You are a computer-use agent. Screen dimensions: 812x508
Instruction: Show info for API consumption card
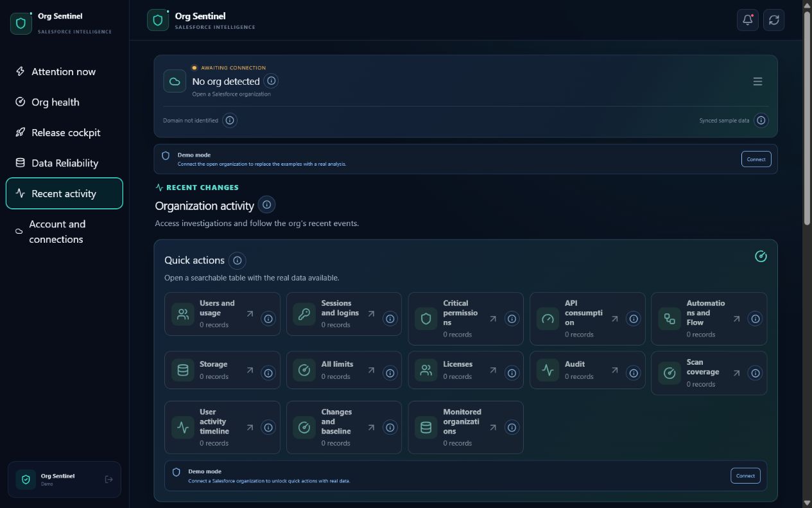[x=634, y=319]
